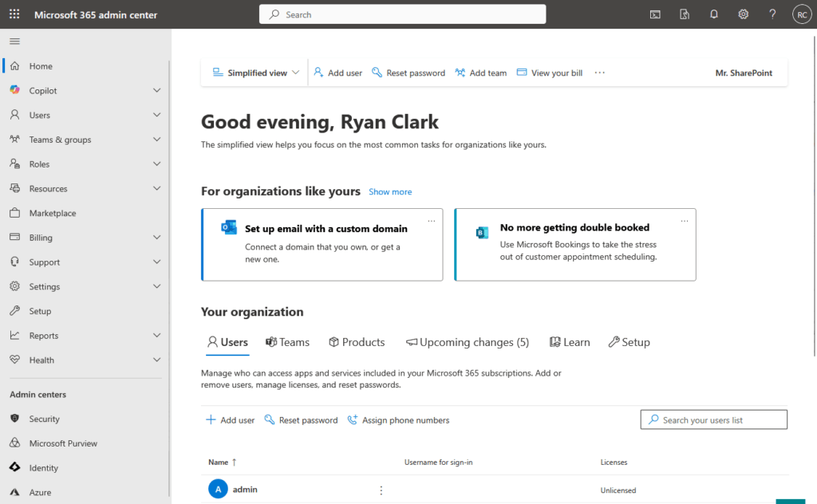
Task: Click Reset password above the users list
Action: point(301,419)
